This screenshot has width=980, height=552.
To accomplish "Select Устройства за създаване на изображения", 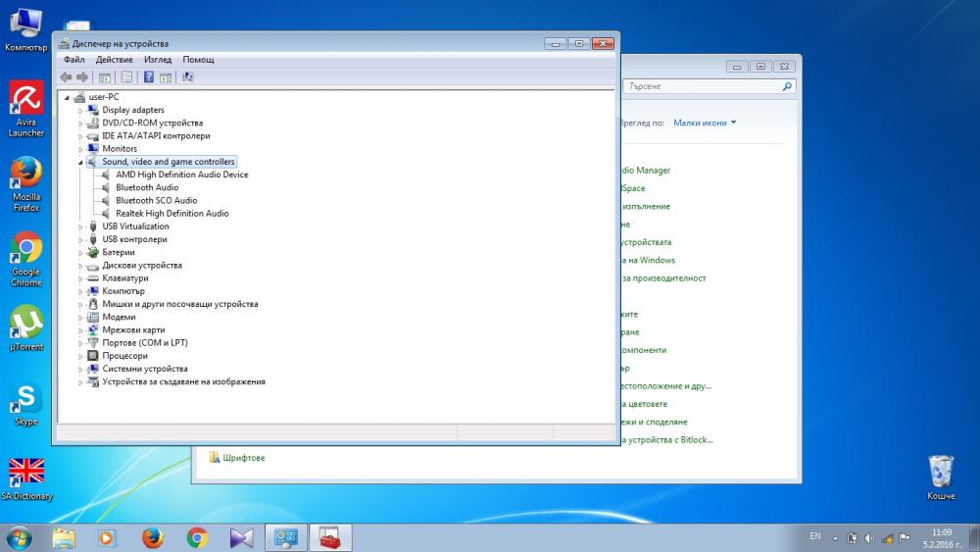I will tap(184, 381).
